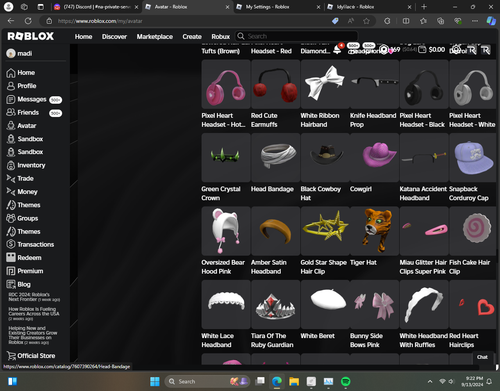Open Official Store in the sidebar

(x=36, y=356)
